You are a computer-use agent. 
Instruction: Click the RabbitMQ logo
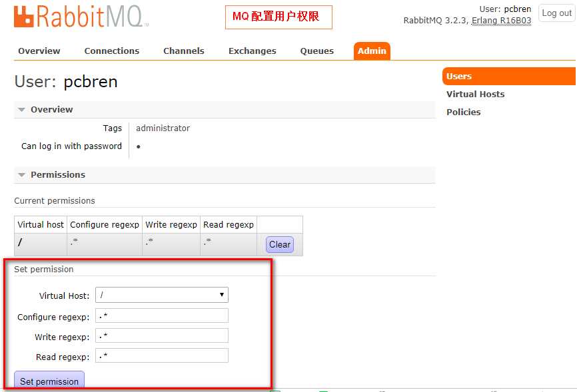(81, 17)
